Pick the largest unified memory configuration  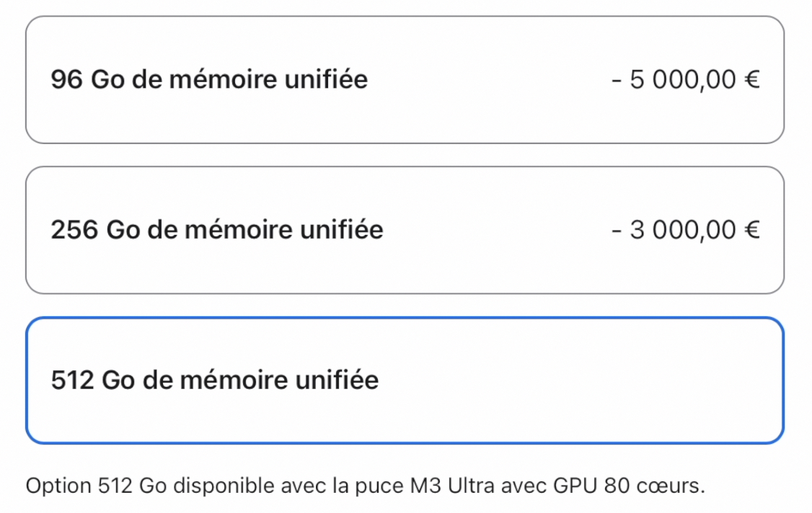pyautogui.click(x=406, y=380)
